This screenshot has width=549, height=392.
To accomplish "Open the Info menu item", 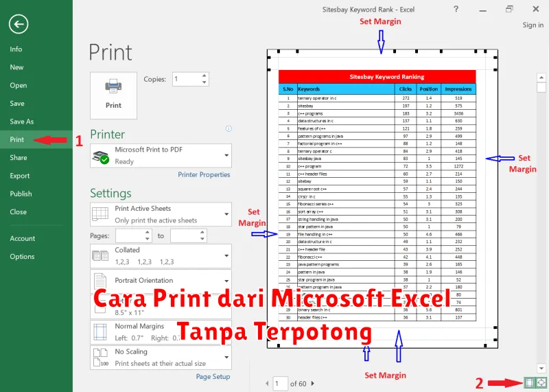I will [x=16, y=49].
